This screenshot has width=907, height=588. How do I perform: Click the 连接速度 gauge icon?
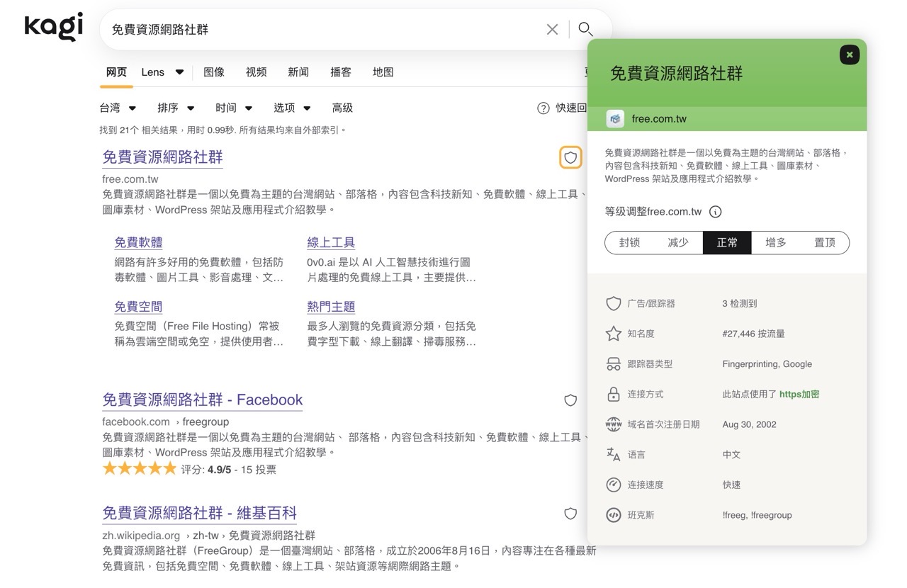coord(614,485)
